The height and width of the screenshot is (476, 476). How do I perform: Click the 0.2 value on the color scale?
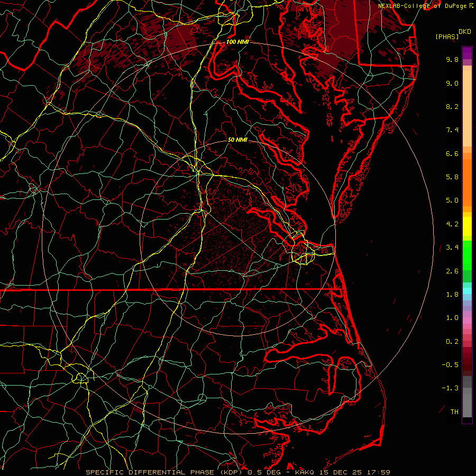point(452,342)
